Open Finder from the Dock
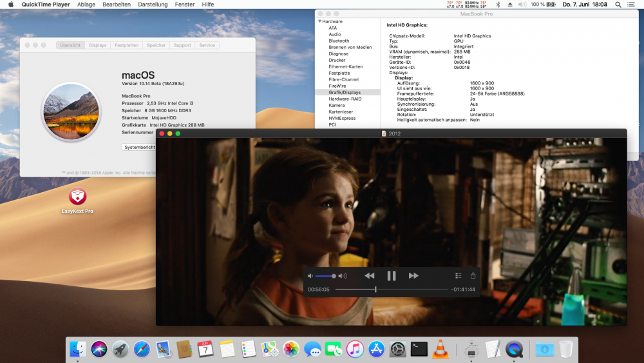 78,349
